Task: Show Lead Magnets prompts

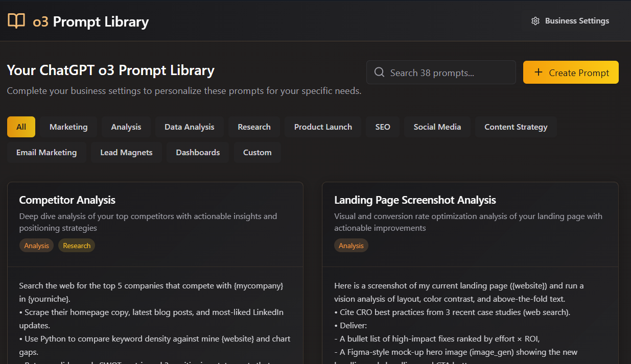Action: coord(126,153)
